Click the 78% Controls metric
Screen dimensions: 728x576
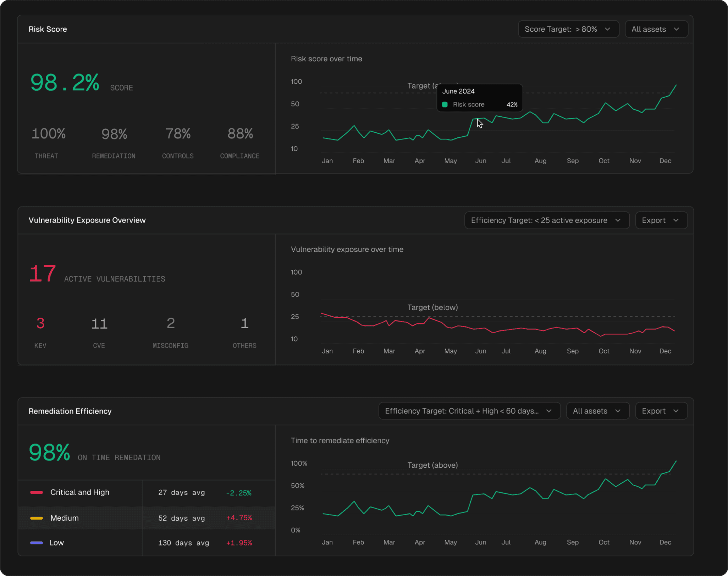(178, 134)
